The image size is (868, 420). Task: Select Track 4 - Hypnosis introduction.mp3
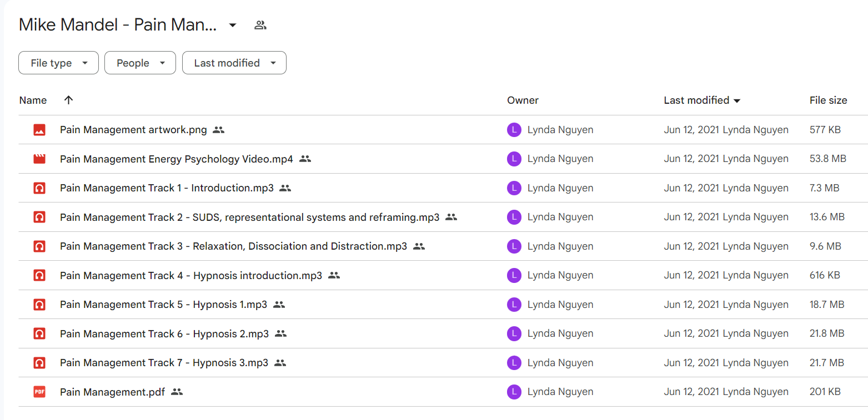(191, 275)
